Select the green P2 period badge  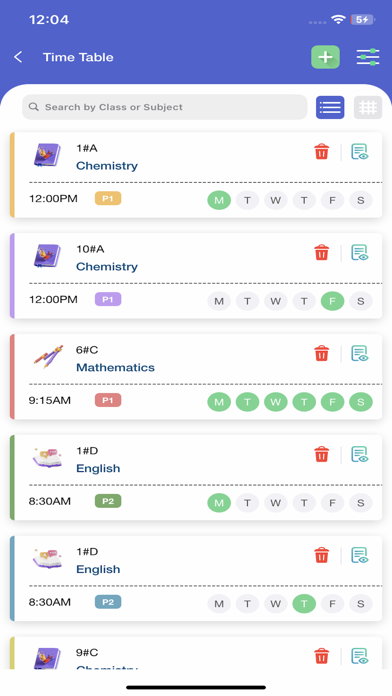[108, 502]
